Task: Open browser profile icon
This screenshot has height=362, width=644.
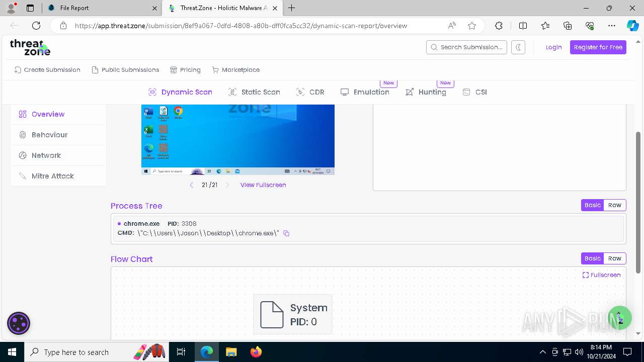Action: point(11,8)
